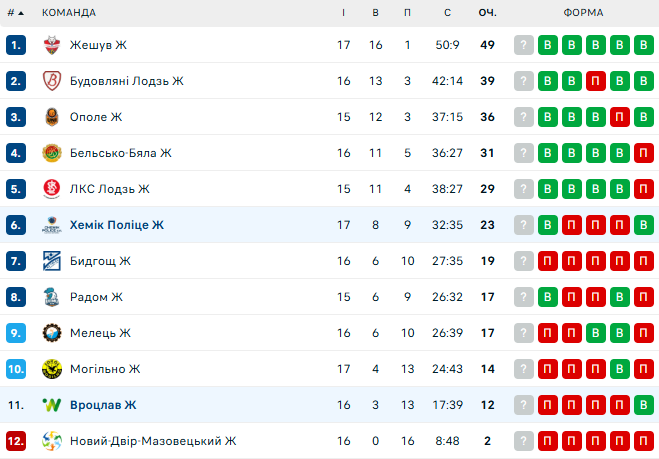This screenshot has width=659, height=459.
Task: Click the КОМАНДА column header
Action: 69,13
